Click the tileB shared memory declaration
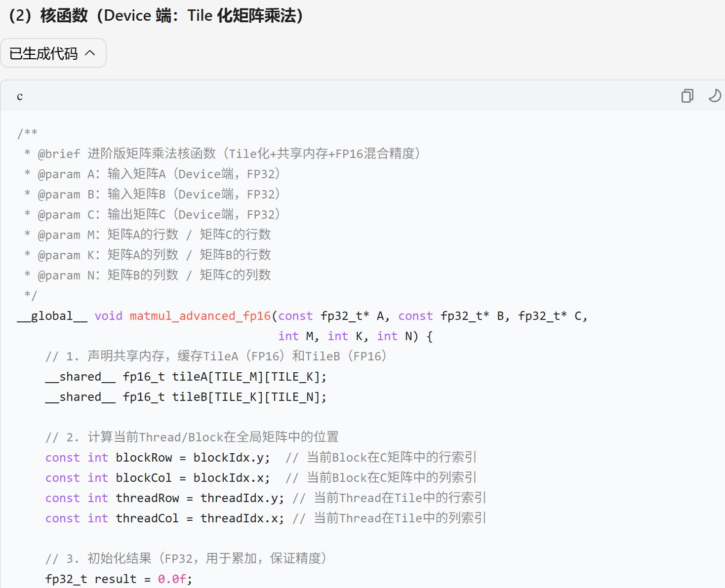This screenshot has height=588, width=725. (186, 397)
